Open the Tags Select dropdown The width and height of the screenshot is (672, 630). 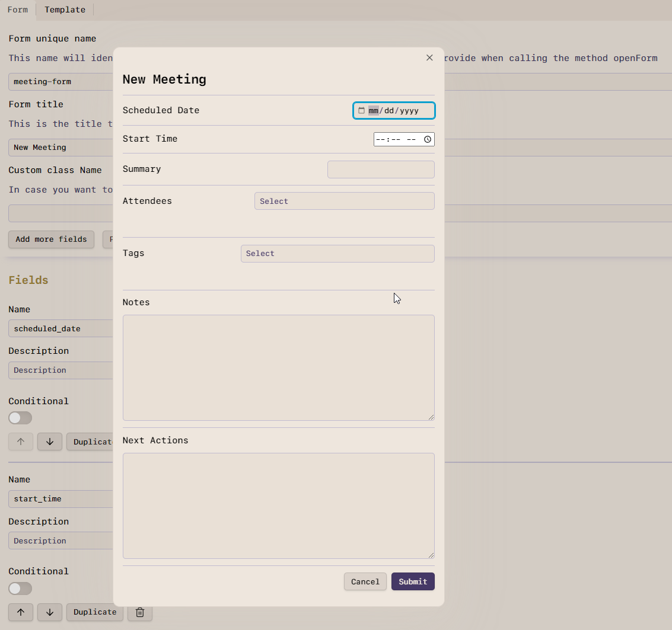click(x=337, y=253)
